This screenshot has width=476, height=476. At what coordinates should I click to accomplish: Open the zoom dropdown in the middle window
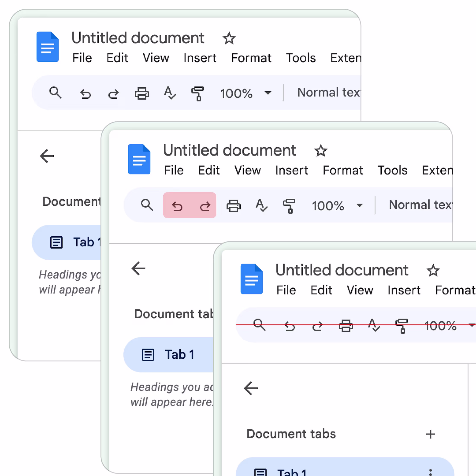(x=338, y=206)
